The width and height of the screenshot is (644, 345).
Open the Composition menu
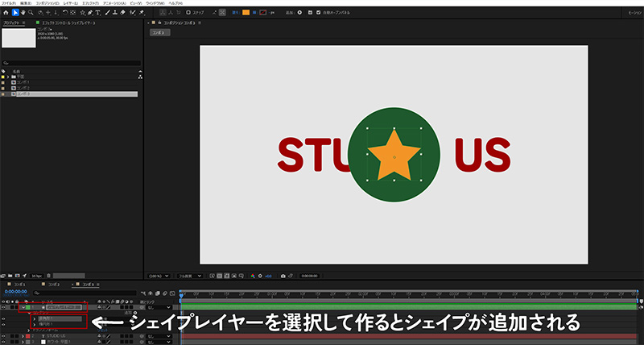[47, 3]
